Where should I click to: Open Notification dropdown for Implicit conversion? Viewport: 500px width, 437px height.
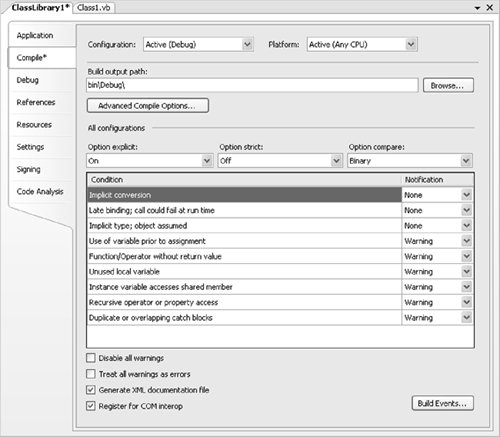[x=467, y=195]
